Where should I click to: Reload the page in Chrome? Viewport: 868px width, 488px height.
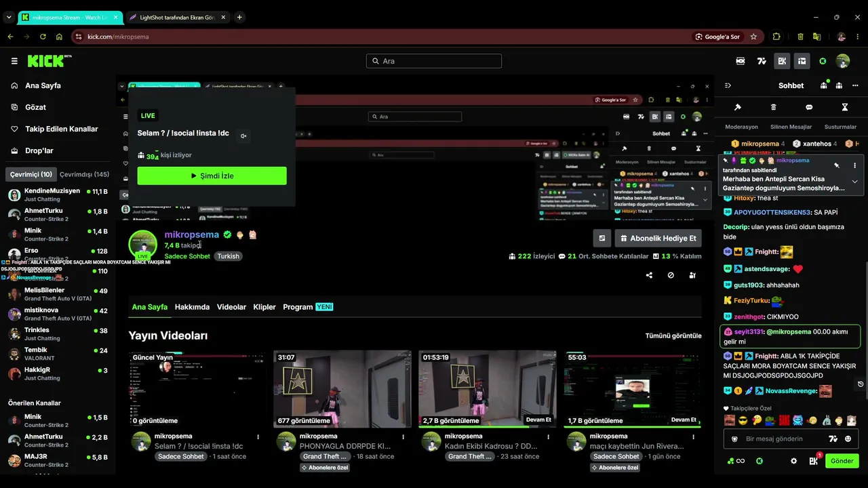(x=43, y=37)
